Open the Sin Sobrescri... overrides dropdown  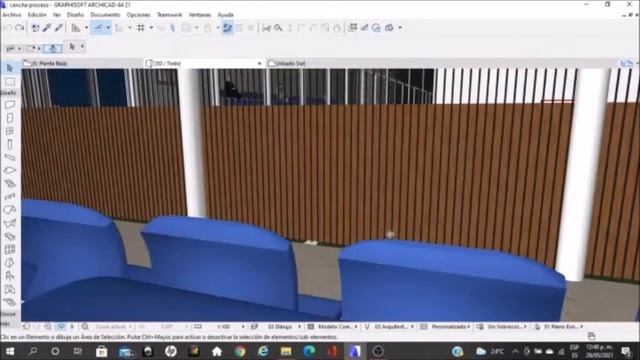(x=525, y=327)
